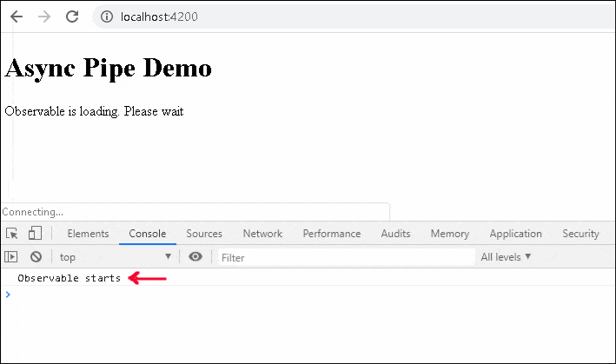Image resolution: width=616 pixels, height=364 pixels.
Task: Click the console Filter text field
Action: point(346,257)
